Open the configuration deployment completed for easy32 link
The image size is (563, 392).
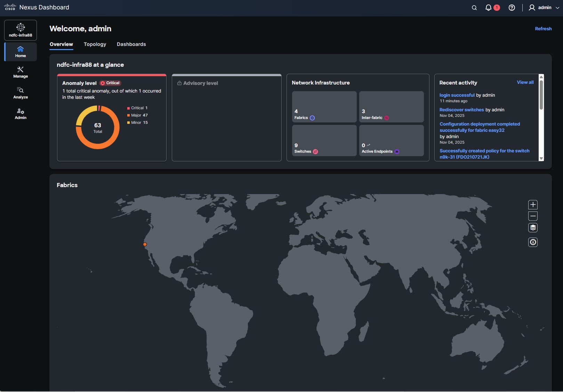(480, 127)
